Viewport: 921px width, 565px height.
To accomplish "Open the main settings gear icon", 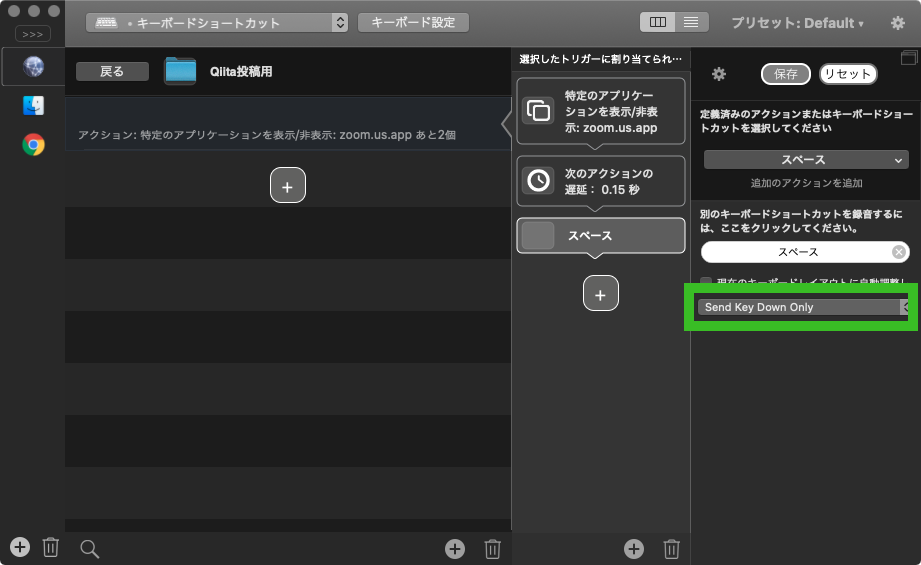I will [x=898, y=23].
